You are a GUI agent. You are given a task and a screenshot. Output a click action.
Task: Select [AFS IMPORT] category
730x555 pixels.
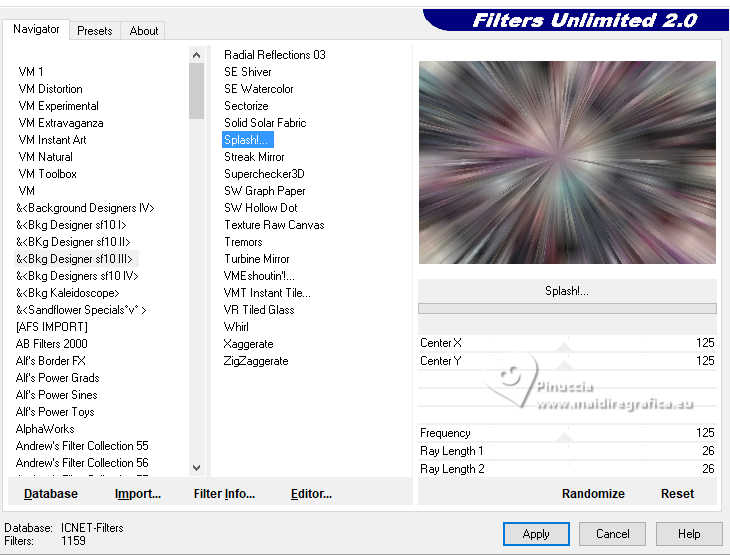click(51, 327)
